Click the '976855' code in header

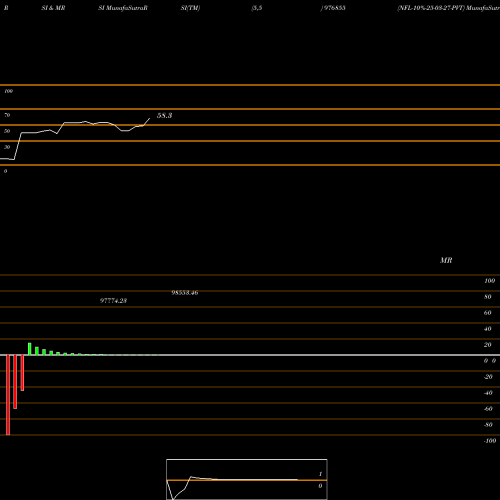pos(335,8)
